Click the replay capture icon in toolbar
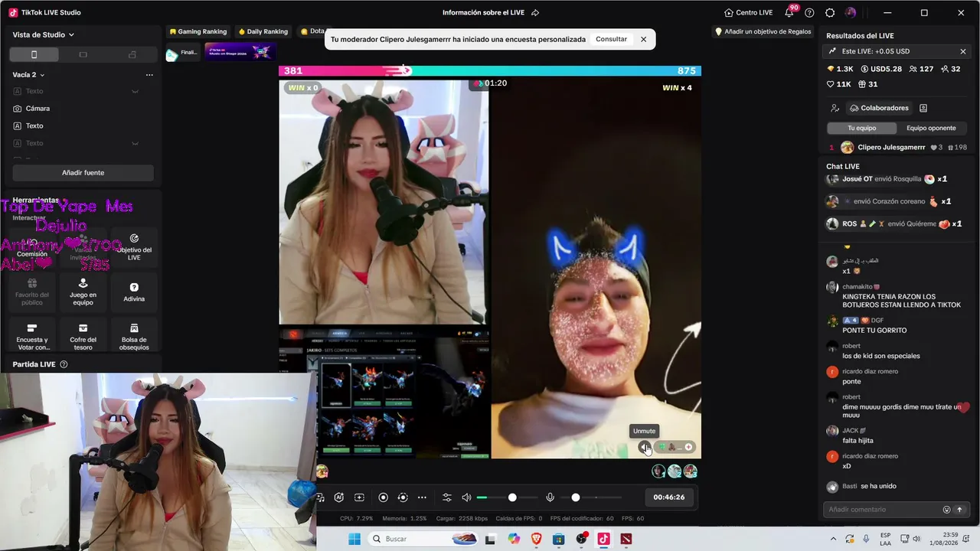This screenshot has width=980, height=551. click(403, 497)
